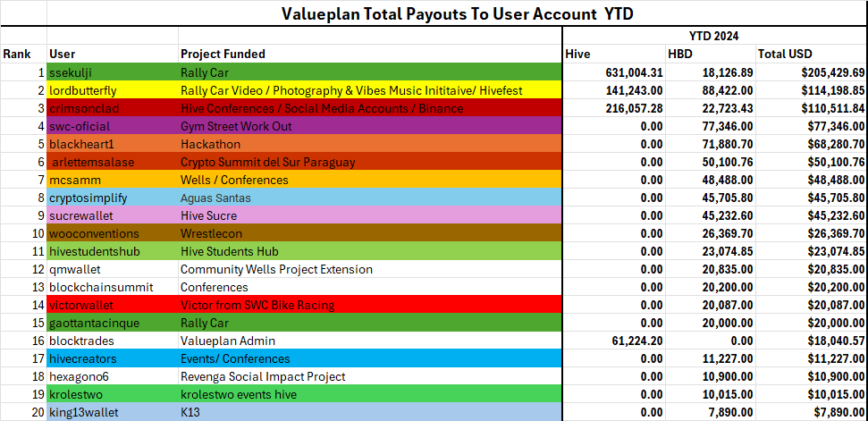The image size is (868, 421).
Task: Click the 'Total USD' column header
Action: click(812, 55)
